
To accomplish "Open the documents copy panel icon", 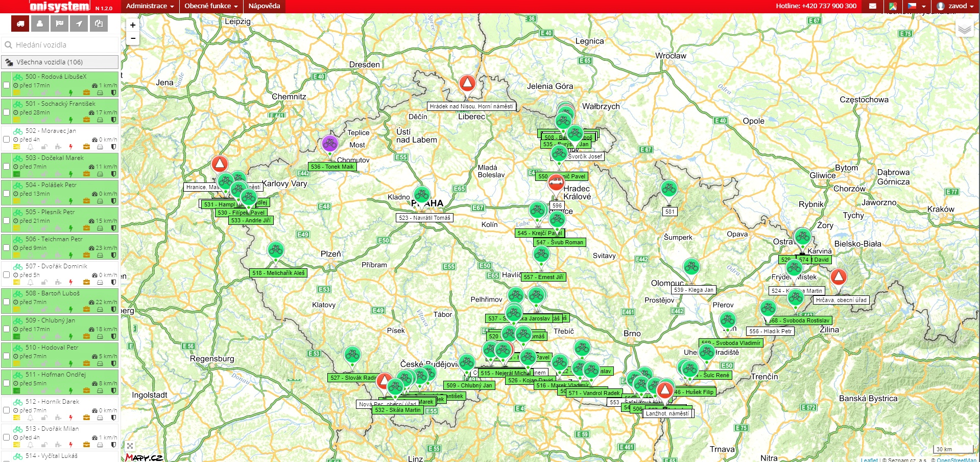I will (x=99, y=24).
